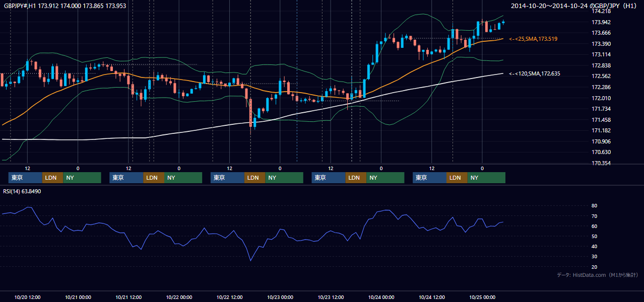This screenshot has height=302, width=644.
Task: Click RSI scale value 80
Action: point(594,206)
